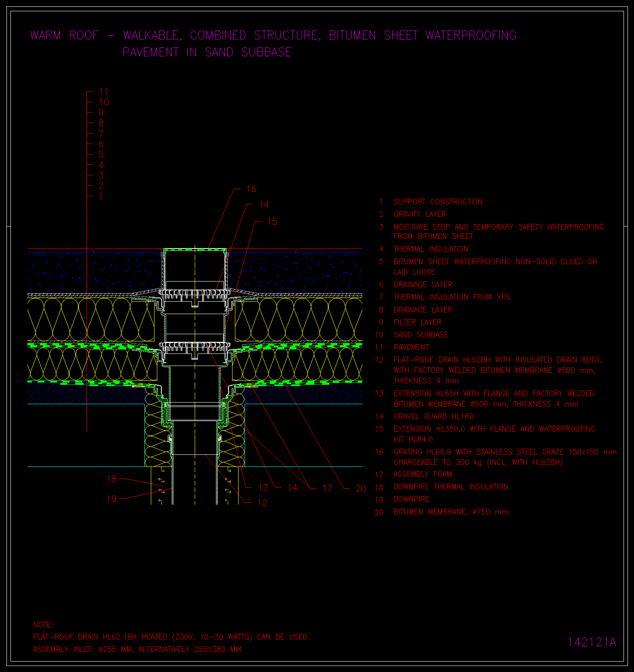Image resolution: width=634 pixels, height=672 pixels.
Task: Select legend entry 6 'DRAINAGE LAYER'
Action: [423, 285]
